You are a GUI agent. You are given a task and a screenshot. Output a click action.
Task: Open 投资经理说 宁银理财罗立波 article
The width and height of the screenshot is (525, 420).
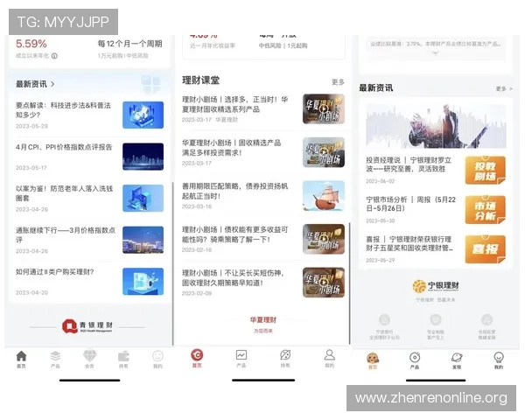pos(436,170)
